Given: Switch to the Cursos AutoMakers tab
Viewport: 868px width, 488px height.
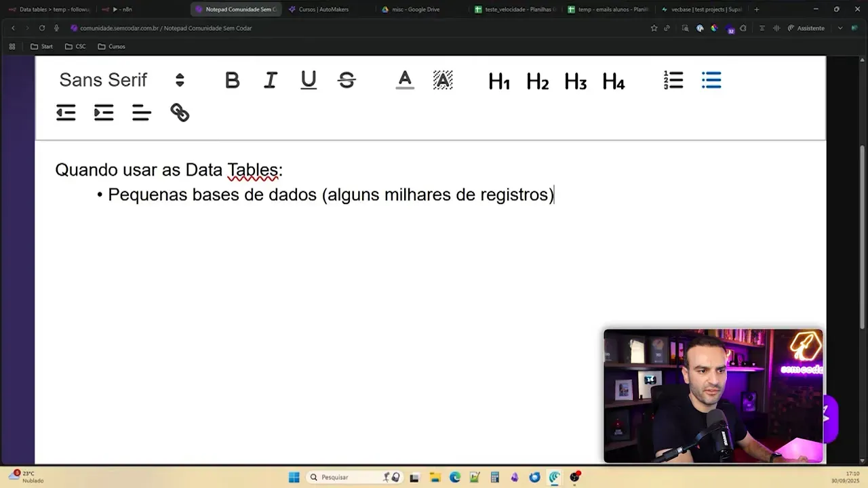Looking at the screenshot, I should click(x=319, y=9).
